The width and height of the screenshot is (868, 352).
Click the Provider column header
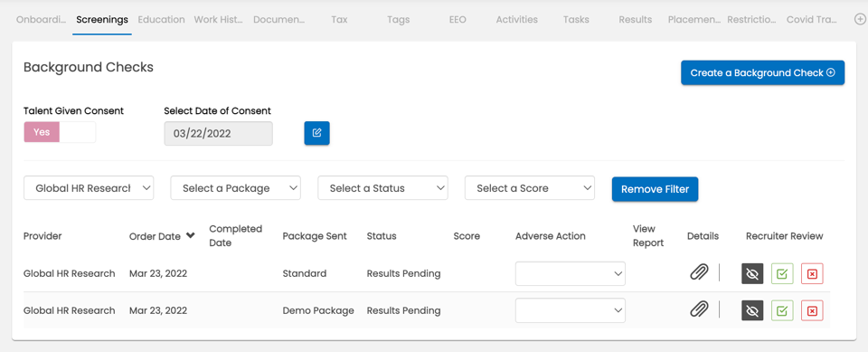(42, 235)
